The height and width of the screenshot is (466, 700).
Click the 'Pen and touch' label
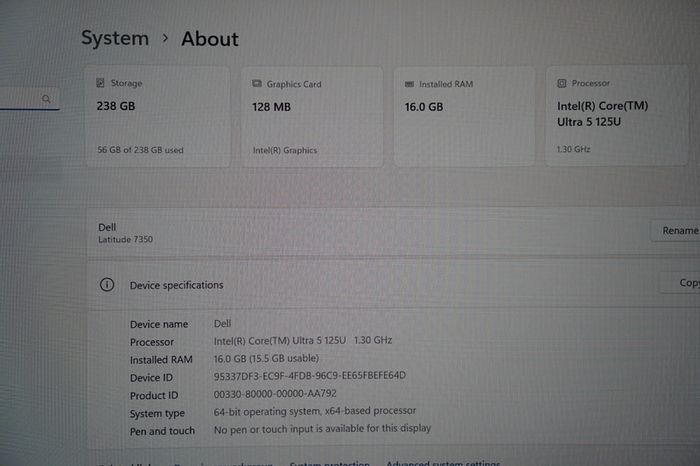coord(162,431)
